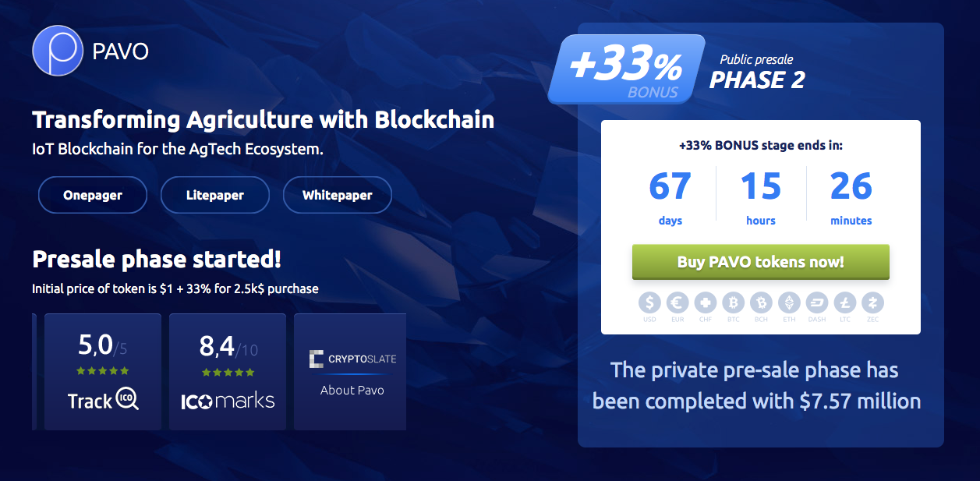Open the Onepager document
The height and width of the screenshot is (481, 980).
[93, 195]
